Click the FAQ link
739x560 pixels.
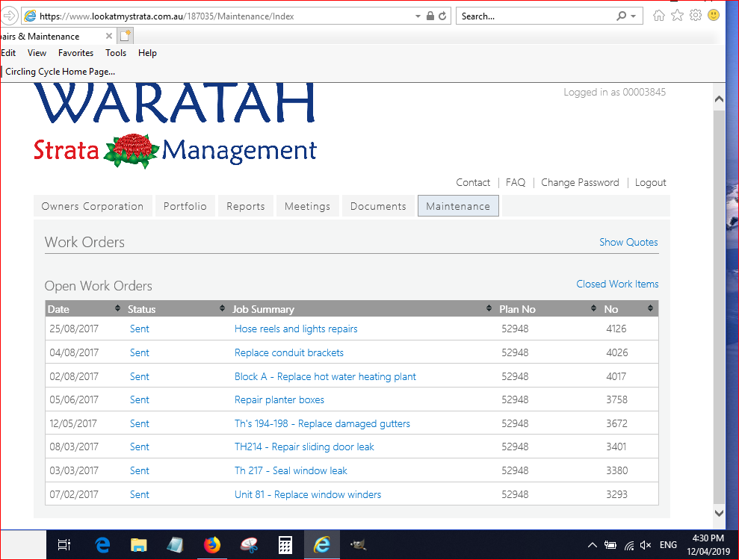pyautogui.click(x=515, y=182)
